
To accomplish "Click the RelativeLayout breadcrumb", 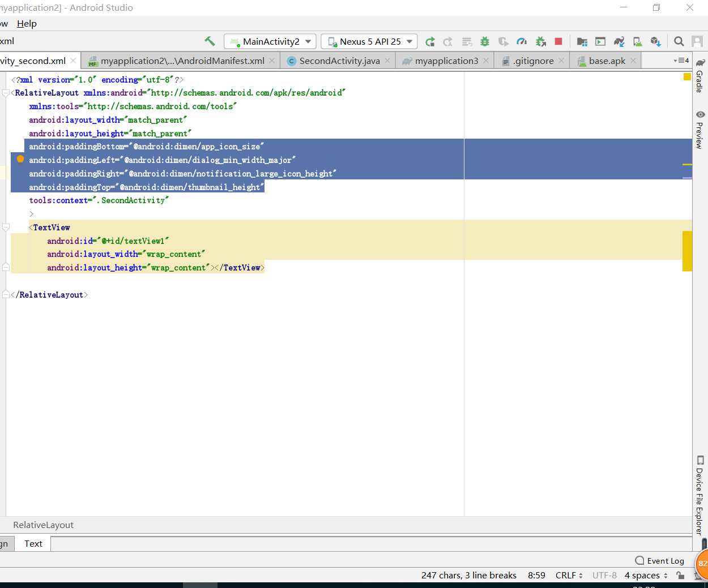I will point(43,525).
